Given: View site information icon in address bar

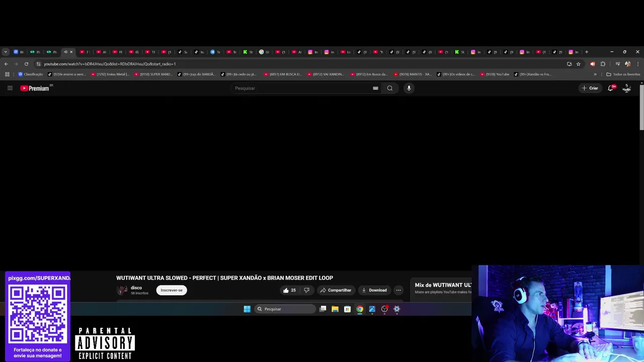Looking at the screenshot, I should point(38,64).
